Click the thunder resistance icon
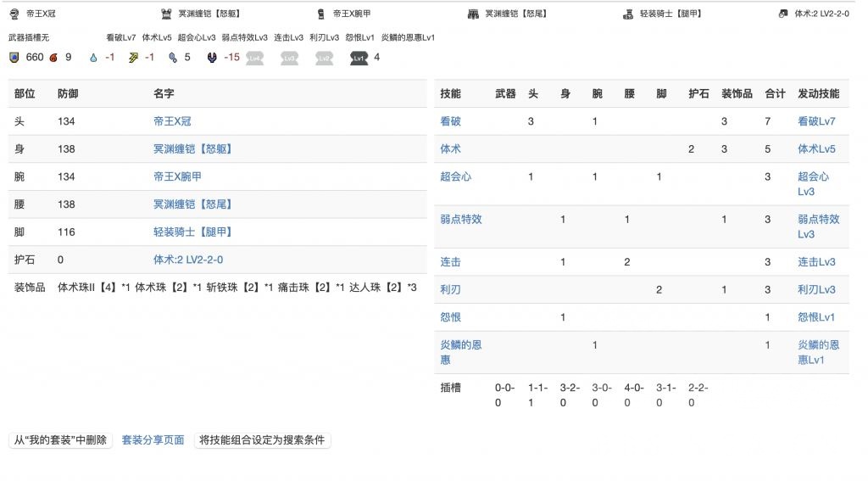This screenshot has width=868, height=481. tap(133, 58)
